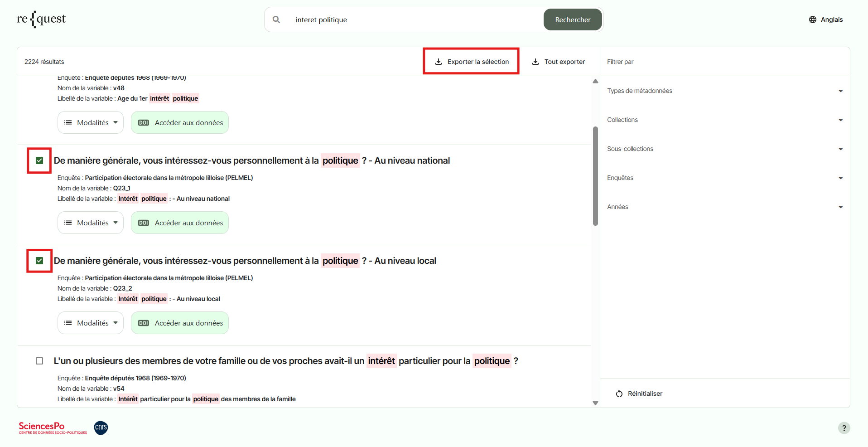Uncheck the 'Au niveau local' result
The width and height of the screenshot is (868, 447).
39,261
